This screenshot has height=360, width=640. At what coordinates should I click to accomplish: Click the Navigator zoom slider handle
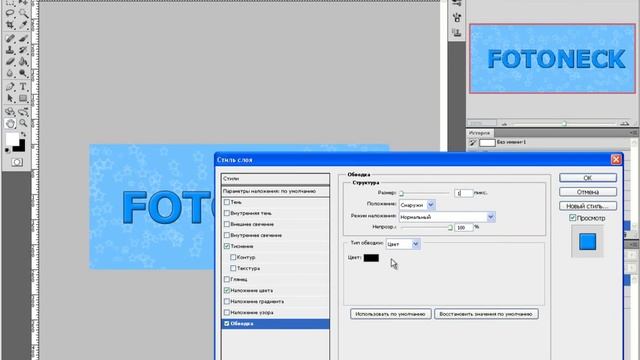[564, 123]
